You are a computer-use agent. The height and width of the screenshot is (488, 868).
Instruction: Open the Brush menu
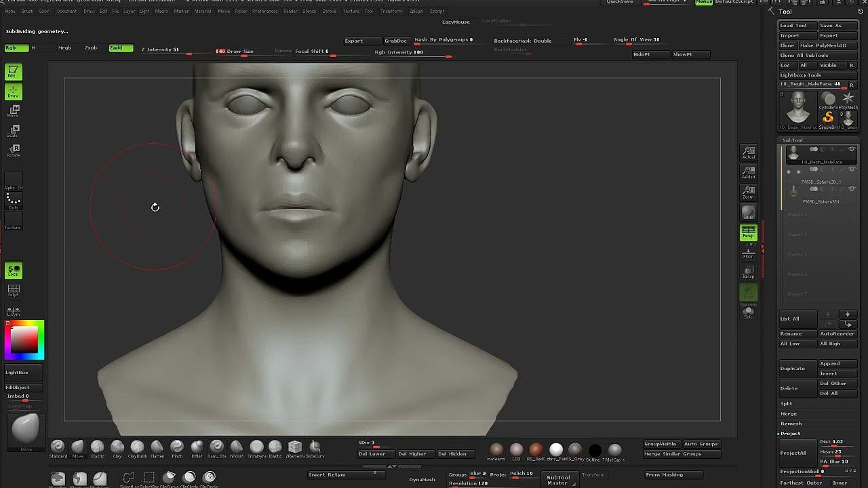[27, 12]
